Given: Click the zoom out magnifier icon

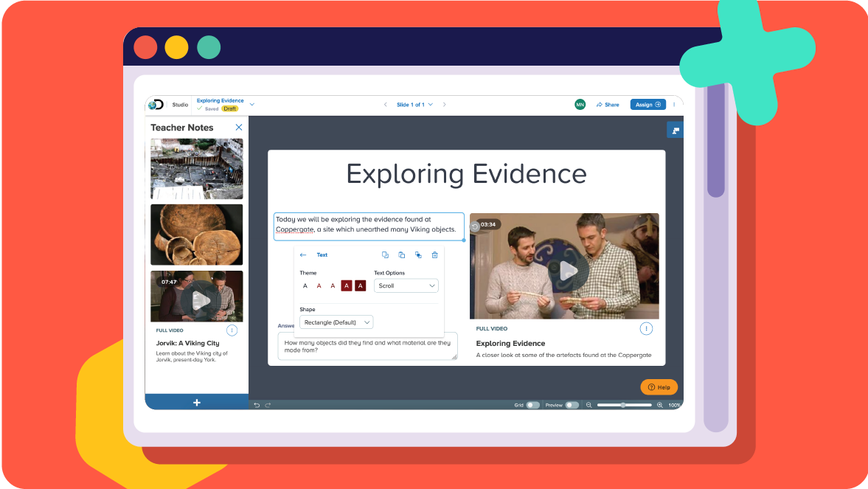Looking at the screenshot, I should (x=588, y=404).
